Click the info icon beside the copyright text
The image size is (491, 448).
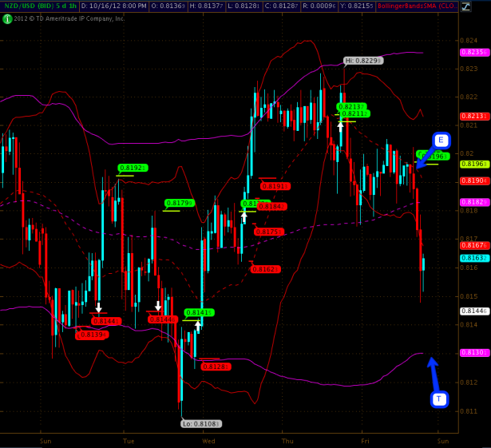(x=7, y=18)
